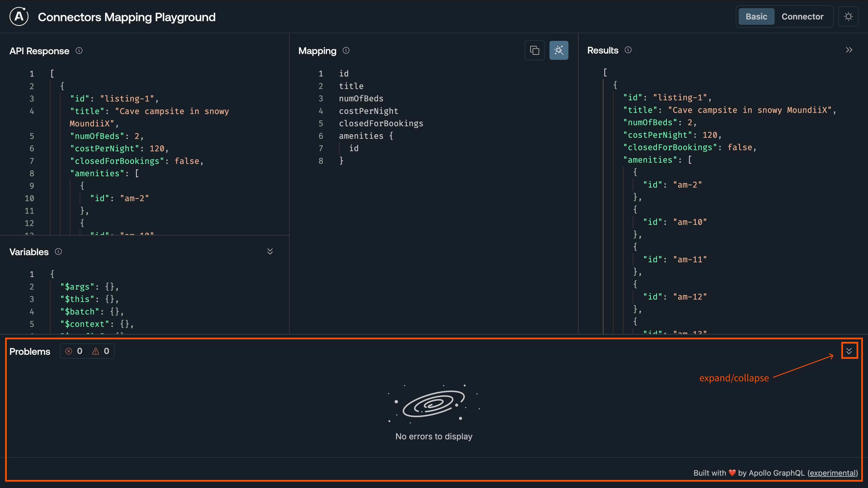
Task: Click the error count icon in Problems
Action: pyautogui.click(x=69, y=351)
